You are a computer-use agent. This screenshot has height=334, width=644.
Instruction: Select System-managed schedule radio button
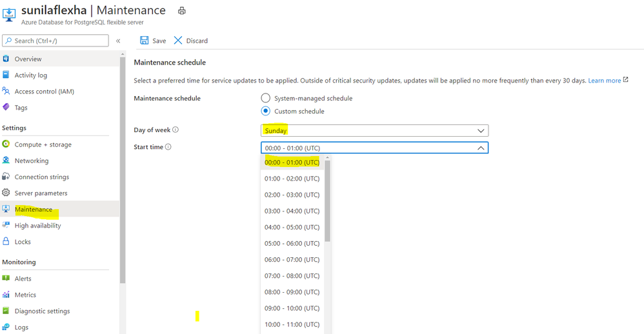[x=266, y=98]
